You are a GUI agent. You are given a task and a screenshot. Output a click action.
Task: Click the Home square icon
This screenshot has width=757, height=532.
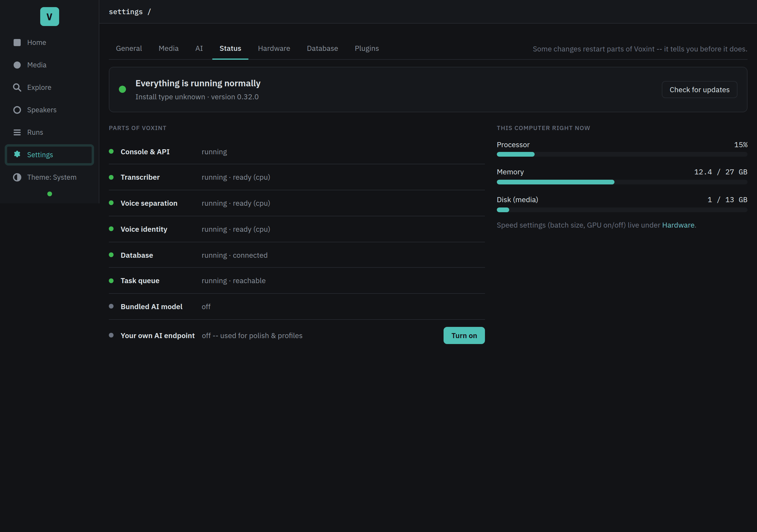click(17, 43)
